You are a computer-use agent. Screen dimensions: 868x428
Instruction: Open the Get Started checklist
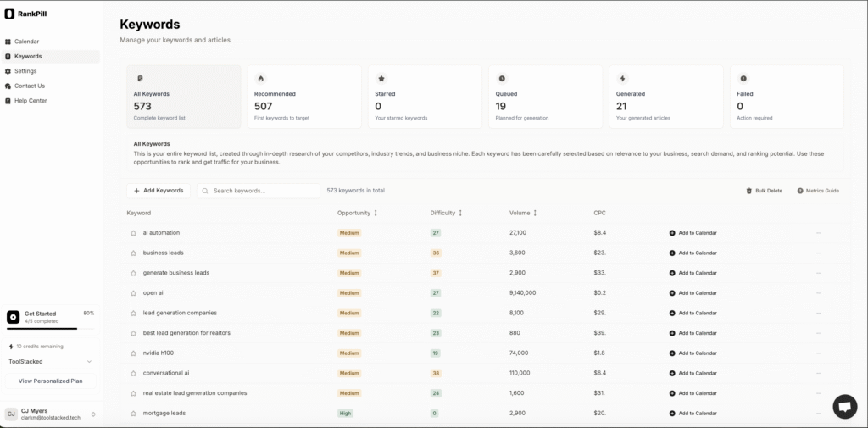(50, 320)
